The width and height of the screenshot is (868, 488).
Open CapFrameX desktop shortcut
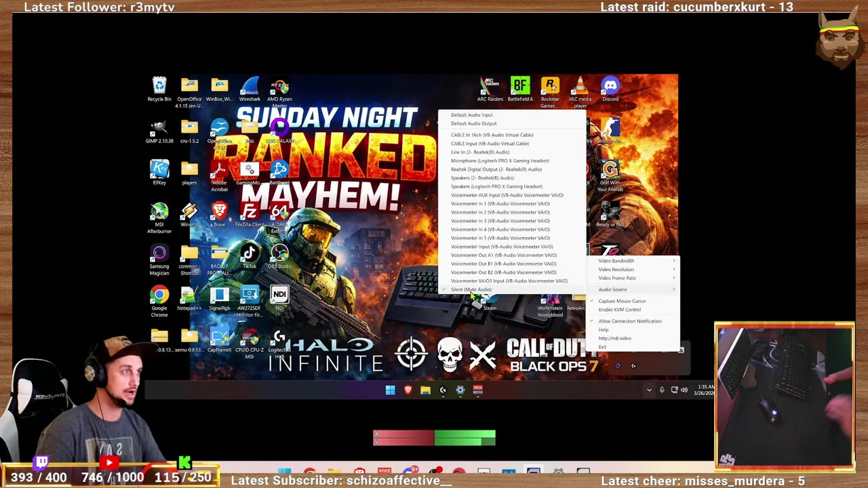pos(219,341)
